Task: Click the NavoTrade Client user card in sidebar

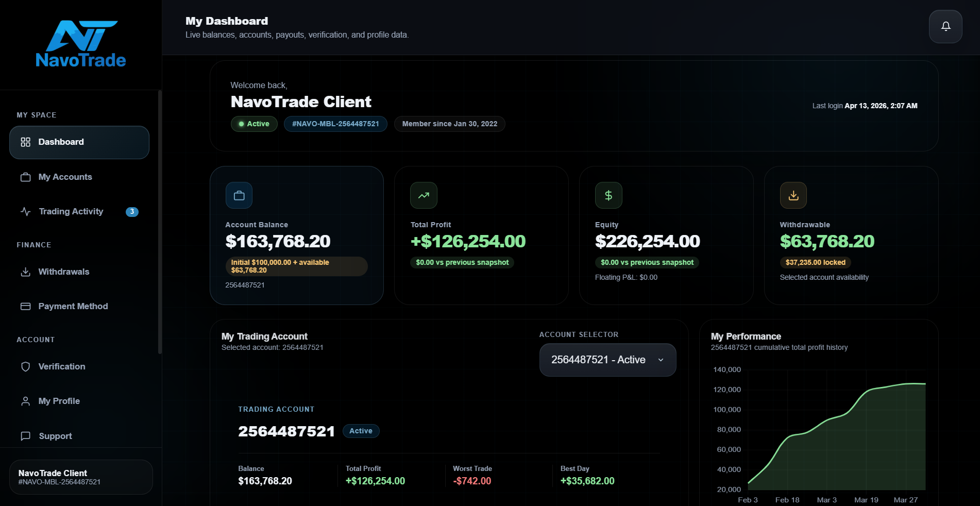Action: (81, 477)
